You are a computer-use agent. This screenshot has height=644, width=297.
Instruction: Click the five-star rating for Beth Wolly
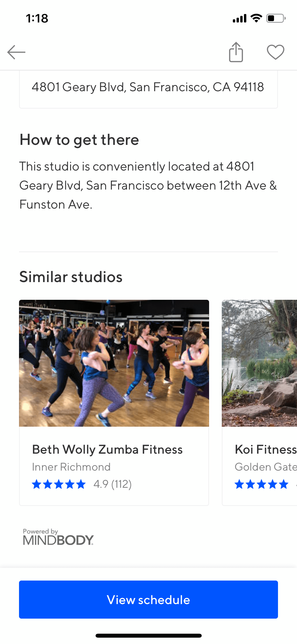[59, 484]
